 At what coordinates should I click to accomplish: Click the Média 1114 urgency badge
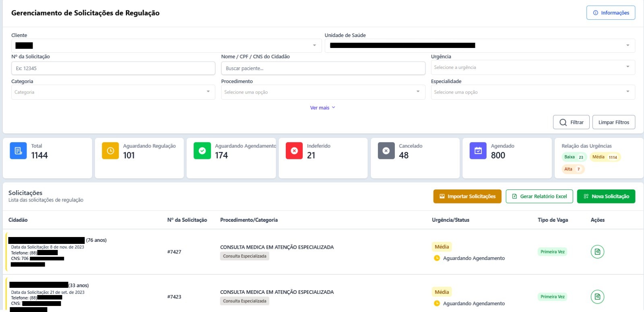click(605, 157)
